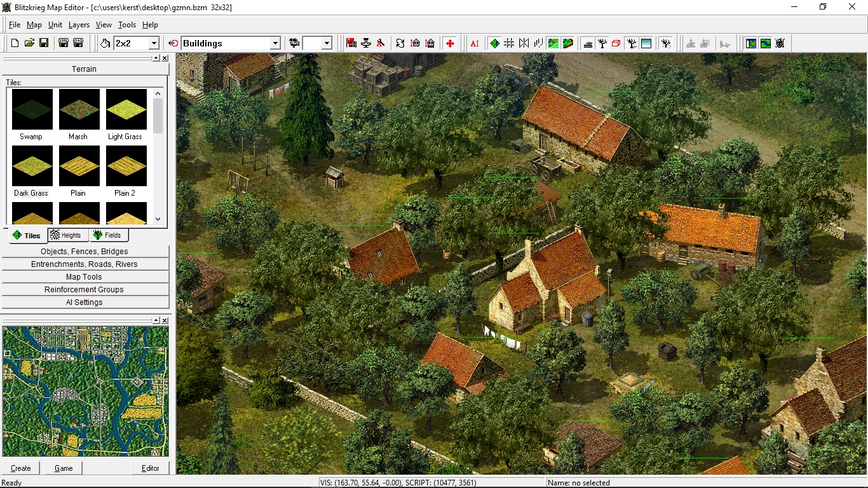Save map with floppy disk icon
The image size is (868, 488).
click(44, 43)
